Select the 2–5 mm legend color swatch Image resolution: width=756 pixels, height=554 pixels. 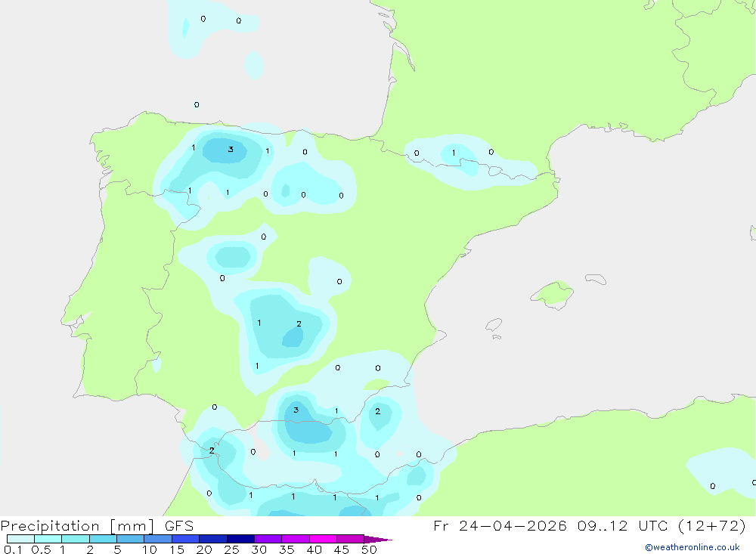(x=103, y=539)
